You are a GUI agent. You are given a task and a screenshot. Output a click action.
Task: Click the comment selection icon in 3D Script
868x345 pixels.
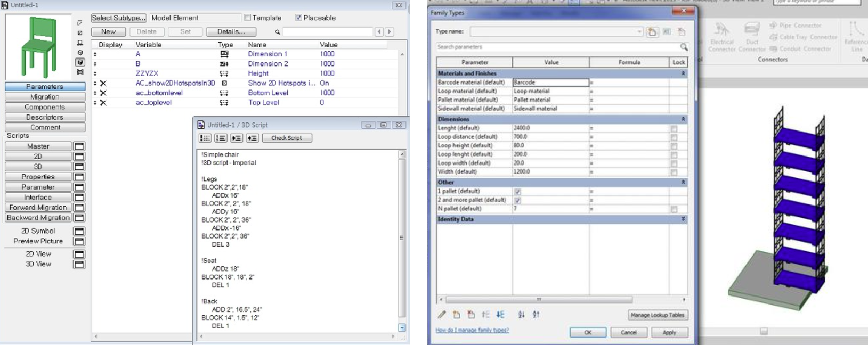pyautogui.click(x=205, y=138)
